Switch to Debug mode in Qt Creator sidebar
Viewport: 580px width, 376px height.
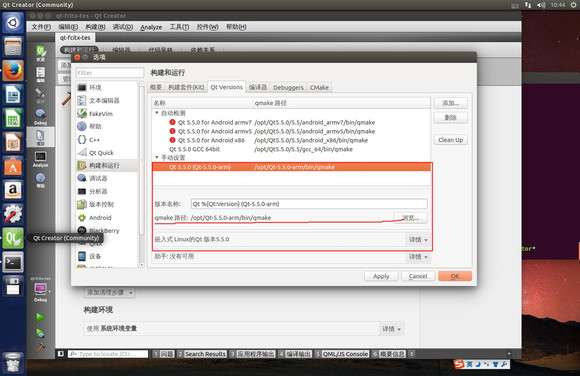point(40,116)
